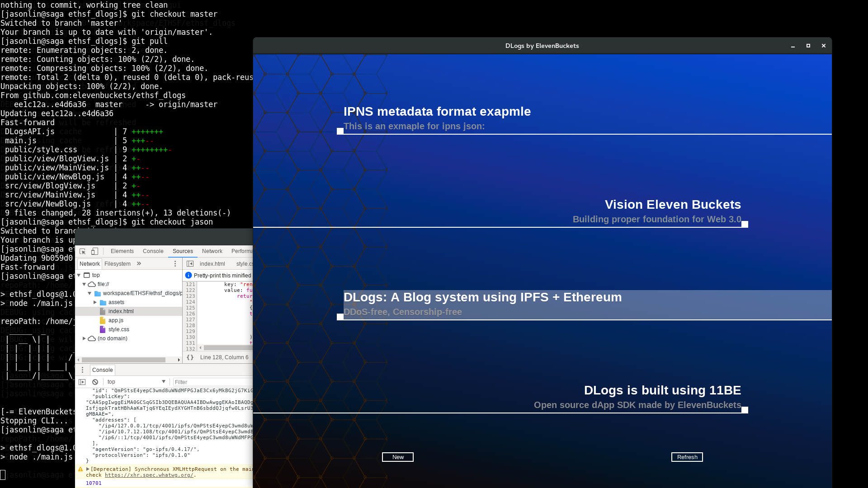The height and width of the screenshot is (488, 868).
Task: Click the New button
Action: (x=398, y=457)
